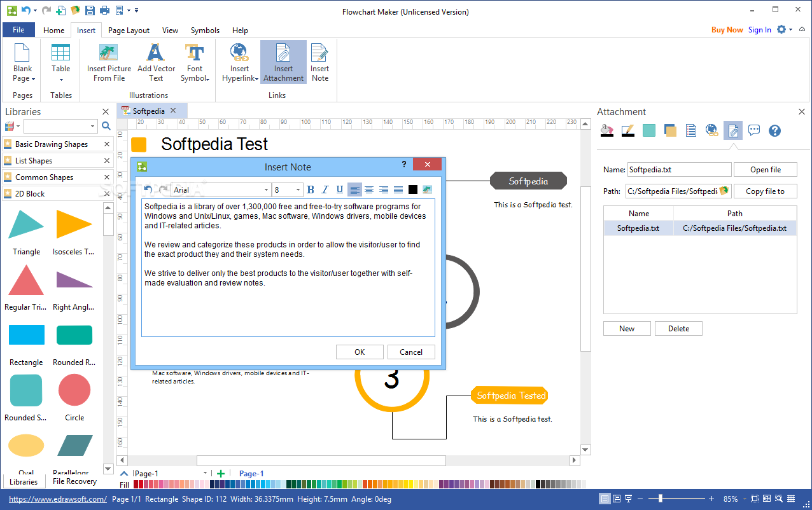Open the question mark Help tab in panel
Viewport: 812px width, 510px height.
point(774,131)
